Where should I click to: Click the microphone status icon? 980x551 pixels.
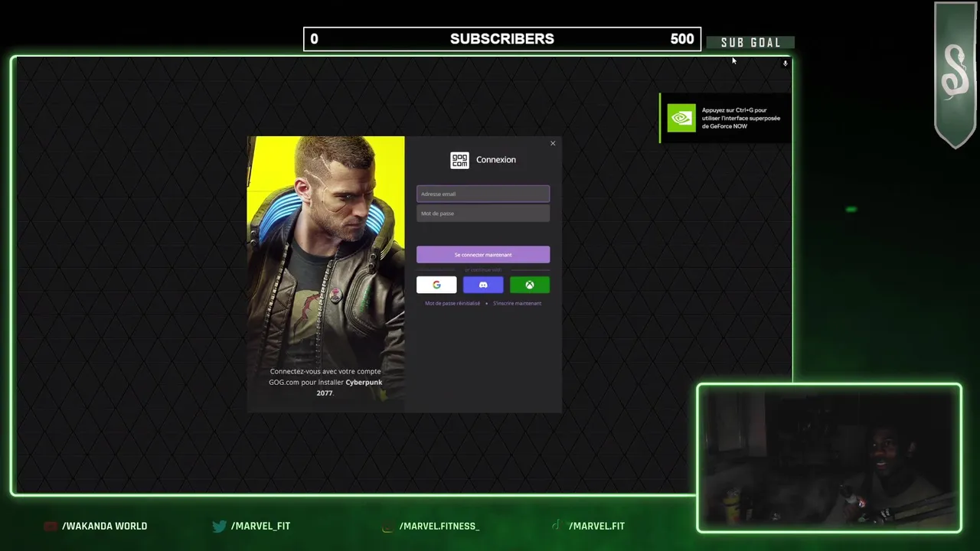(x=785, y=64)
